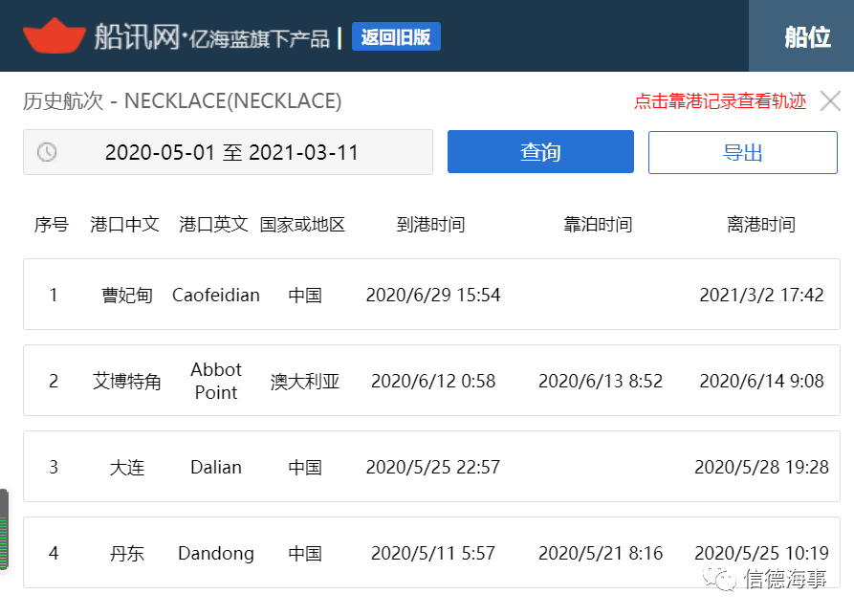Click the red boat logo icon
854x616 pixels.
tap(55, 36)
